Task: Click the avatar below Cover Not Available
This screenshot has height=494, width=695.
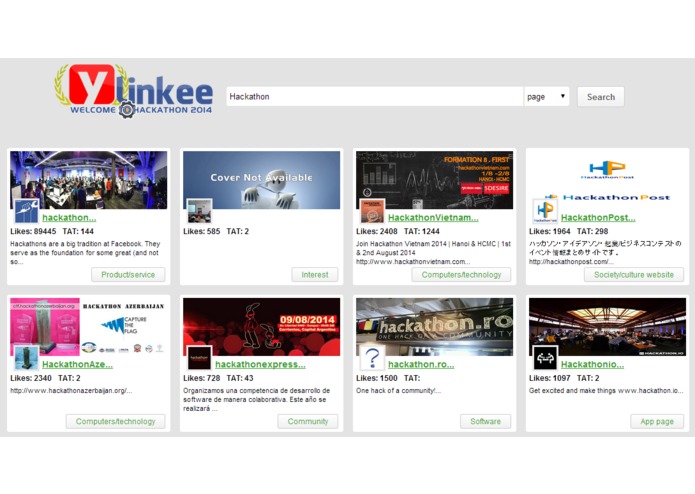Action: 199,211
